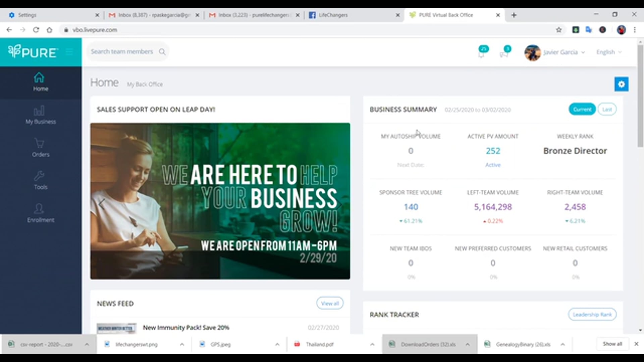Open Chrome three-dot menu
644x362 pixels.
[x=635, y=30]
